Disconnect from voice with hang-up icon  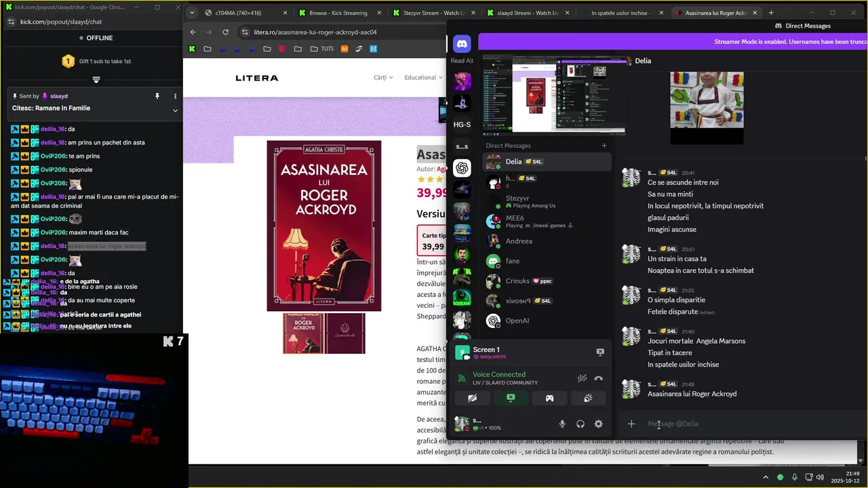598,378
